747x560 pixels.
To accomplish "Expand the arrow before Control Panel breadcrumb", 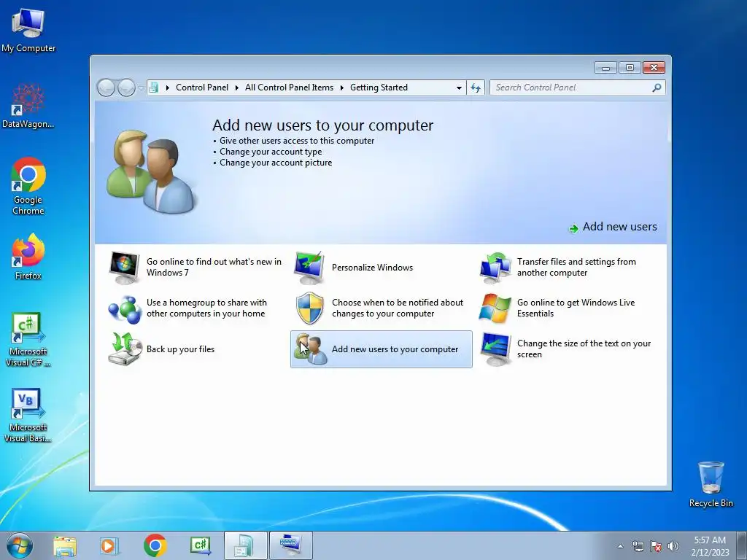I will [x=167, y=87].
